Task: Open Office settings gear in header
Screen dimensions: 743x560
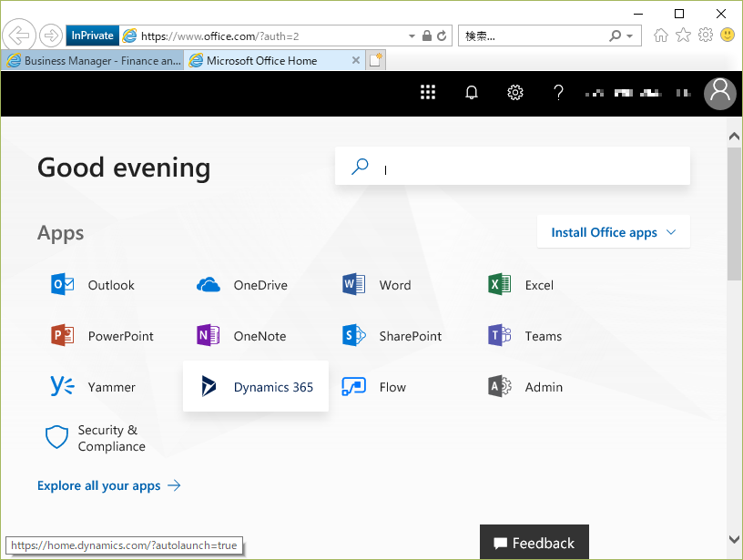Action: pyautogui.click(x=515, y=92)
